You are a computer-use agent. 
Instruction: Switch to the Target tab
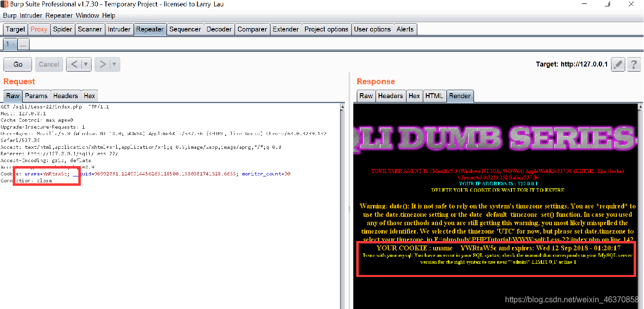15,29
